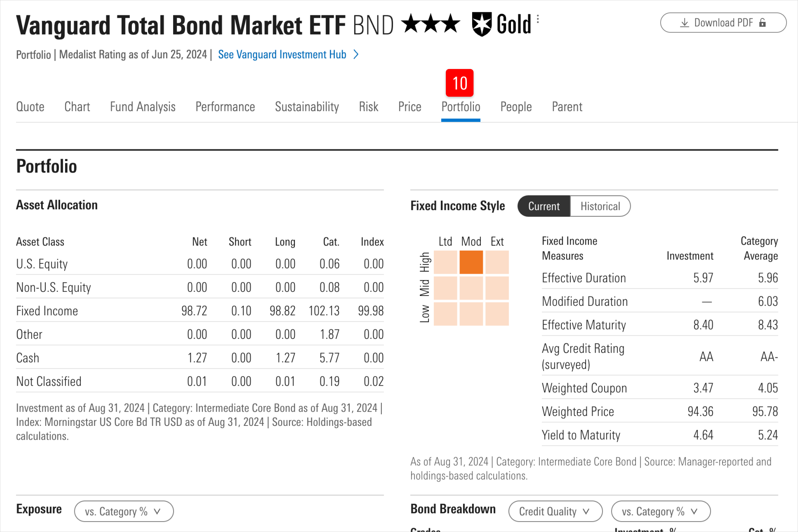Click the three-star Morningstar rating icon
Viewport: 798px width, 532px height.
point(431,23)
